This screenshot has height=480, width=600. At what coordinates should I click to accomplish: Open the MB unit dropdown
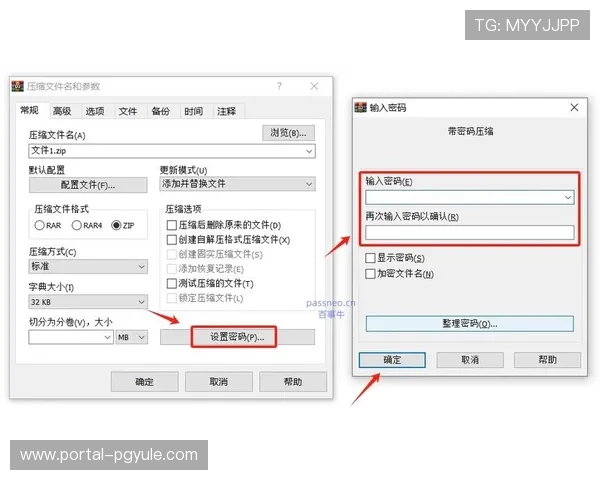click(132, 337)
